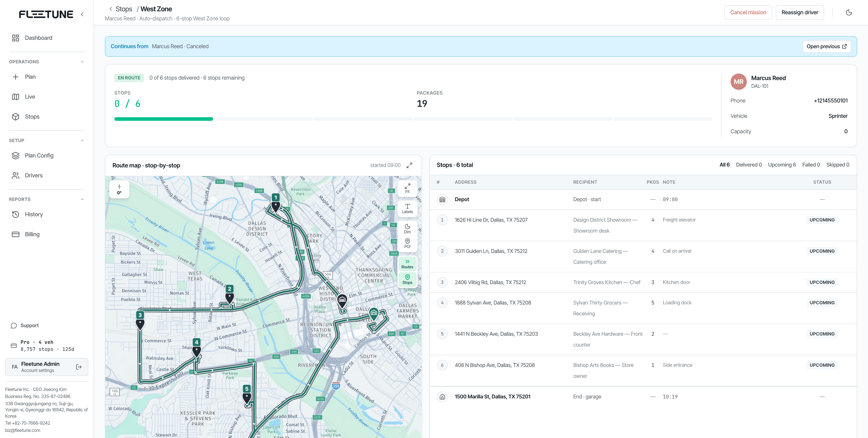868x438 pixels.
Task: Expand the route map to fullscreen
Action: point(409,165)
